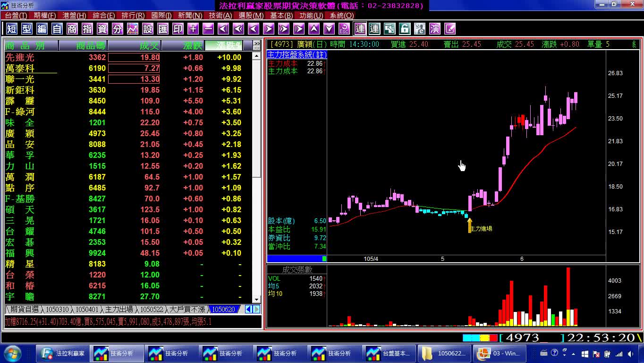644x363 pixels.
Task: Click the stock-list scrollbar down arrow
Action: pyautogui.click(x=256, y=300)
